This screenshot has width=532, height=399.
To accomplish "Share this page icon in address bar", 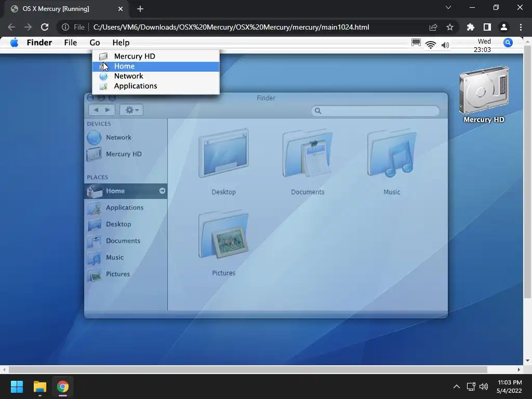I will click(x=433, y=27).
